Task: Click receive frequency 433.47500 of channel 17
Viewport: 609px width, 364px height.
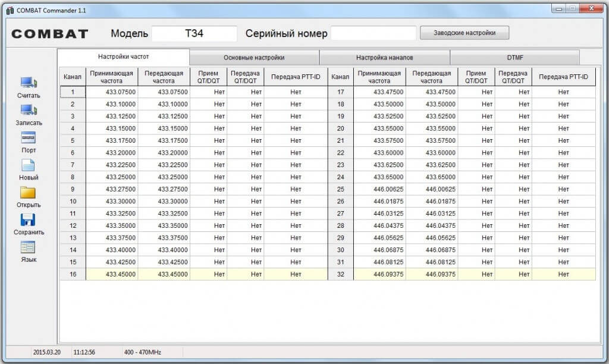Action: pyautogui.click(x=380, y=92)
